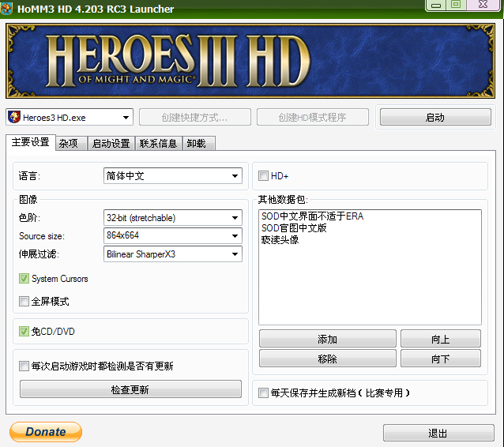The width and height of the screenshot is (504, 447).
Task: Exit launcher with 退出 button
Action: (438, 433)
